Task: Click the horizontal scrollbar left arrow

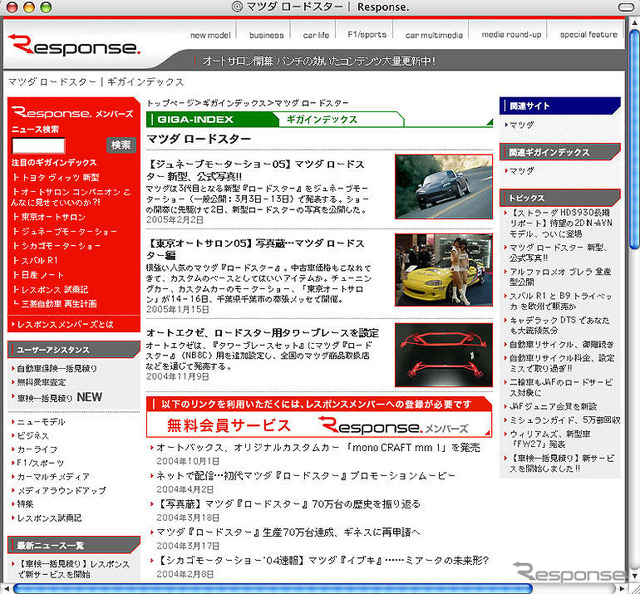Action: [x=6, y=589]
